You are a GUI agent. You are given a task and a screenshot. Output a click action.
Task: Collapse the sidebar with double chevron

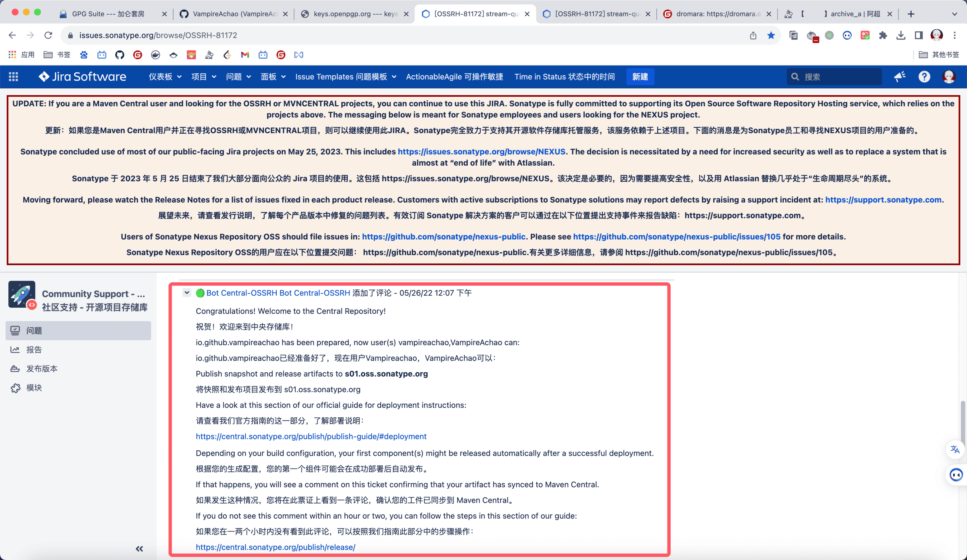click(139, 549)
